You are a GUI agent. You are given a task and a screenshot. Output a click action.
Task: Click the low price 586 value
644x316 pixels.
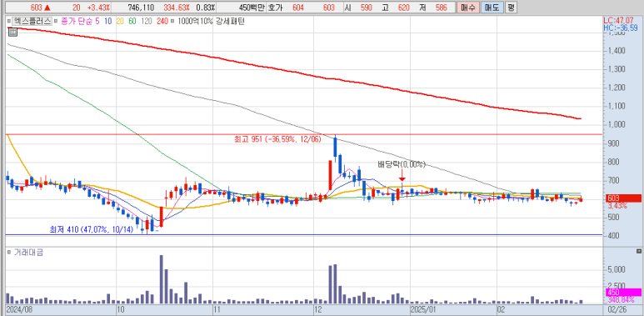point(441,8)
